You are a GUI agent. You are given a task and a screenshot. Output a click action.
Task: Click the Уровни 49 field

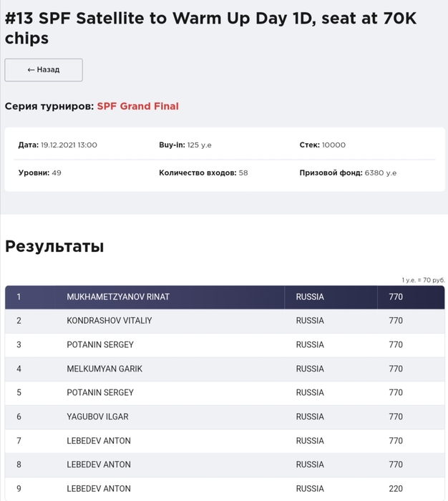[x=40, y=173]
